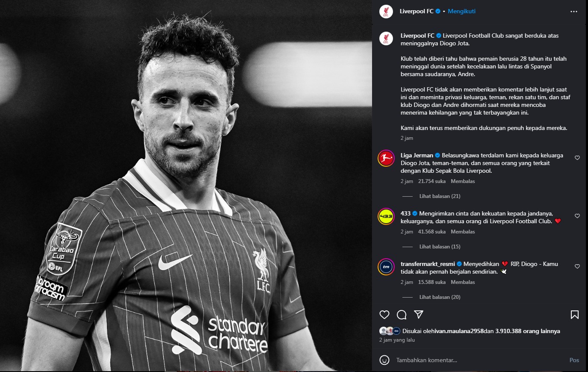Click Membalas under the 433 comment
The image size is (588, 372).
[x=463, y=232]
